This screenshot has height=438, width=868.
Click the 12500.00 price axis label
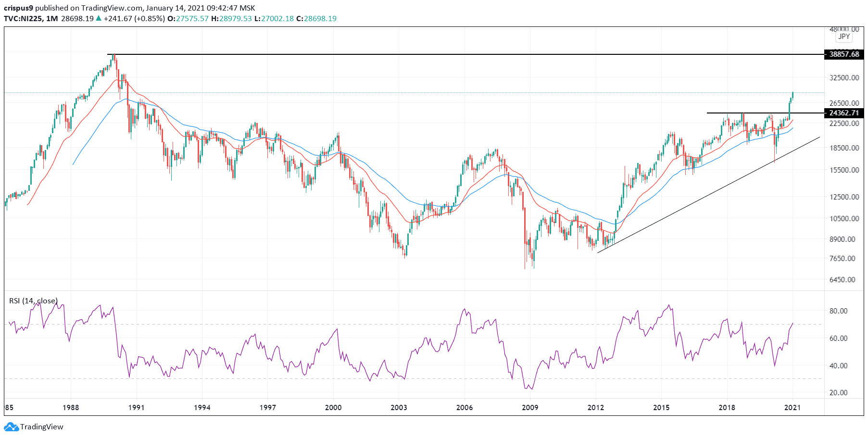tap(844, 197)
